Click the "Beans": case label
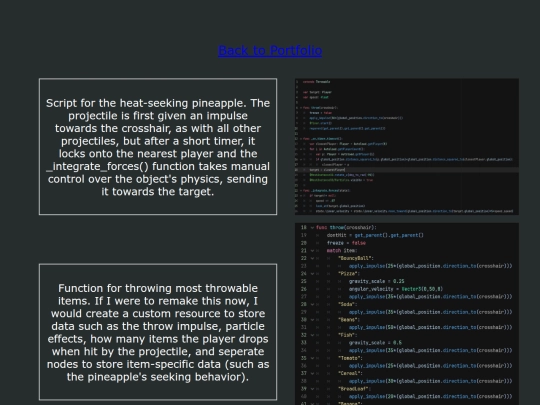The image size is (540, 405). coord(349,320)
